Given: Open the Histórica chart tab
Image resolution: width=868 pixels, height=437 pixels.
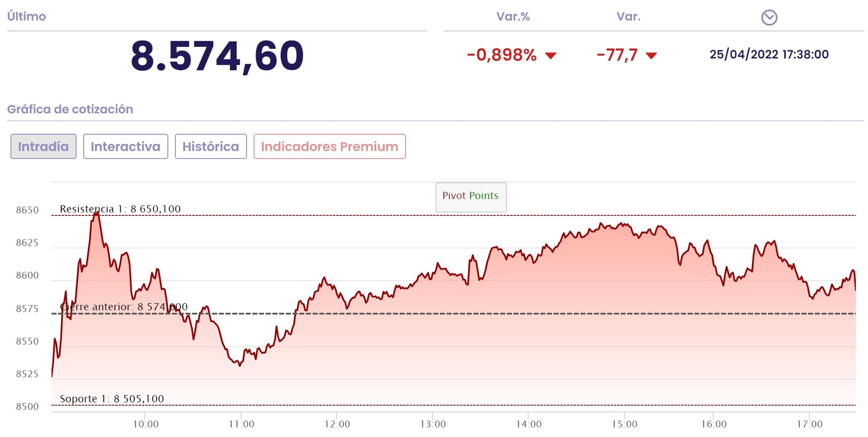Looking at the screenshot, I should tap(211, 146).
